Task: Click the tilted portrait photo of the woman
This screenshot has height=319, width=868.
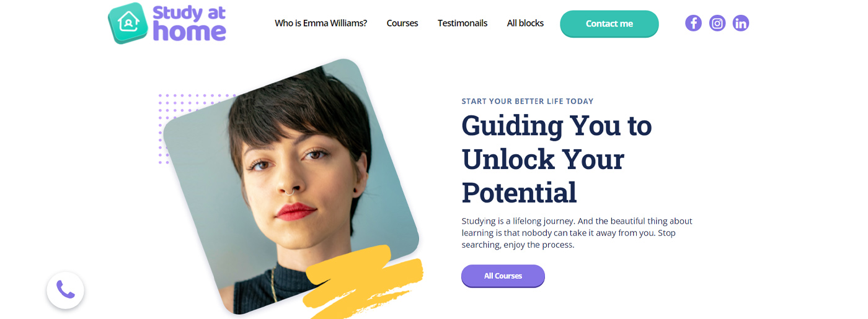Action: [291, 186]
